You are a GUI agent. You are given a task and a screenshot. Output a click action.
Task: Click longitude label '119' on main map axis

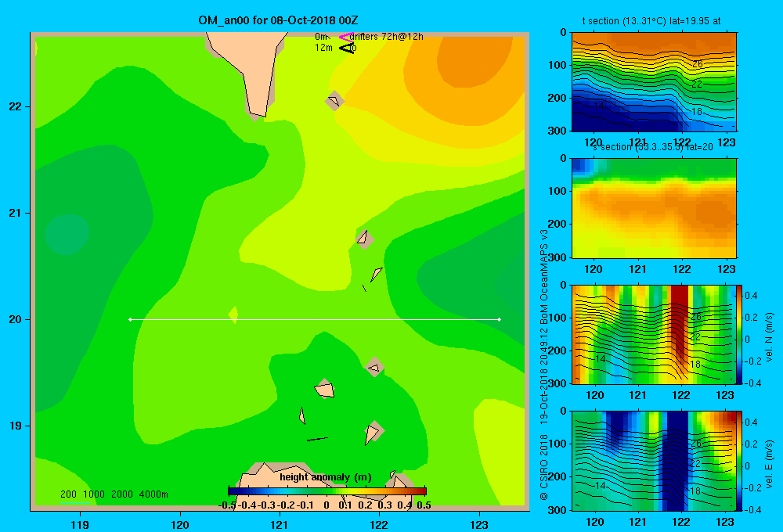point(80,524)
